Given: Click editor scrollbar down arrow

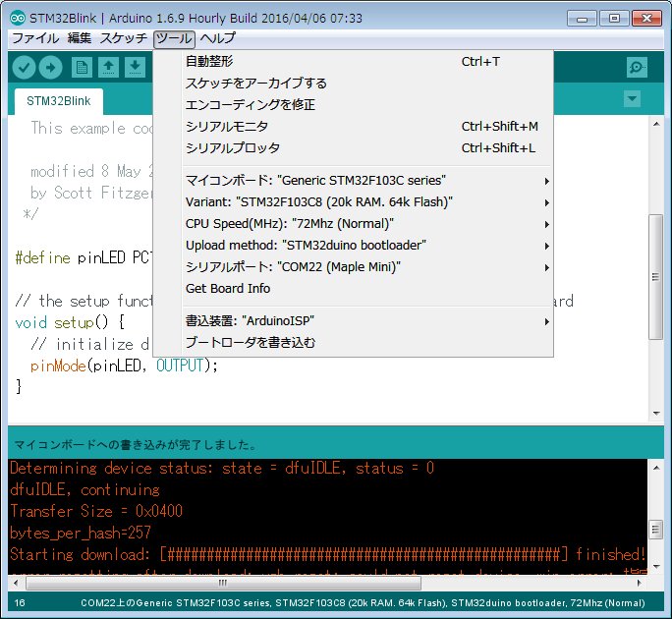Looking at the screenshot, I should (x=656, y=414).
